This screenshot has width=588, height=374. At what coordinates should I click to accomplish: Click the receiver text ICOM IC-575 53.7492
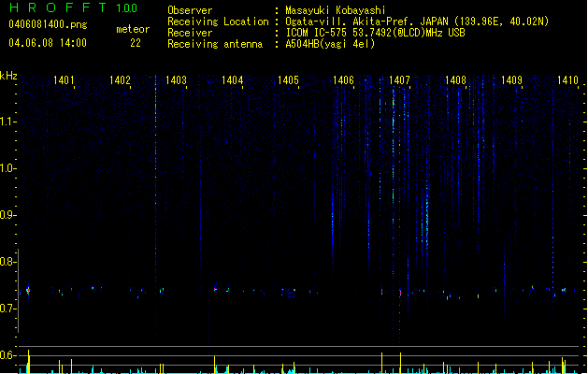pos(375,33)
